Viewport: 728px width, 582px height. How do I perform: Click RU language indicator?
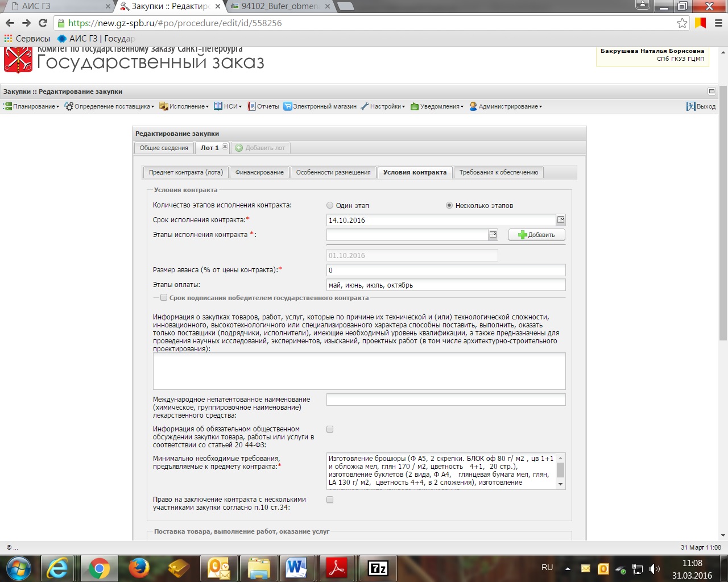coord(547,568)
